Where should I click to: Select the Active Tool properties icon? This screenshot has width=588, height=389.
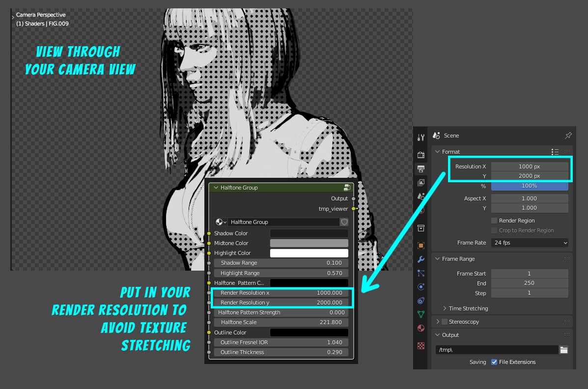click(420, 138)
